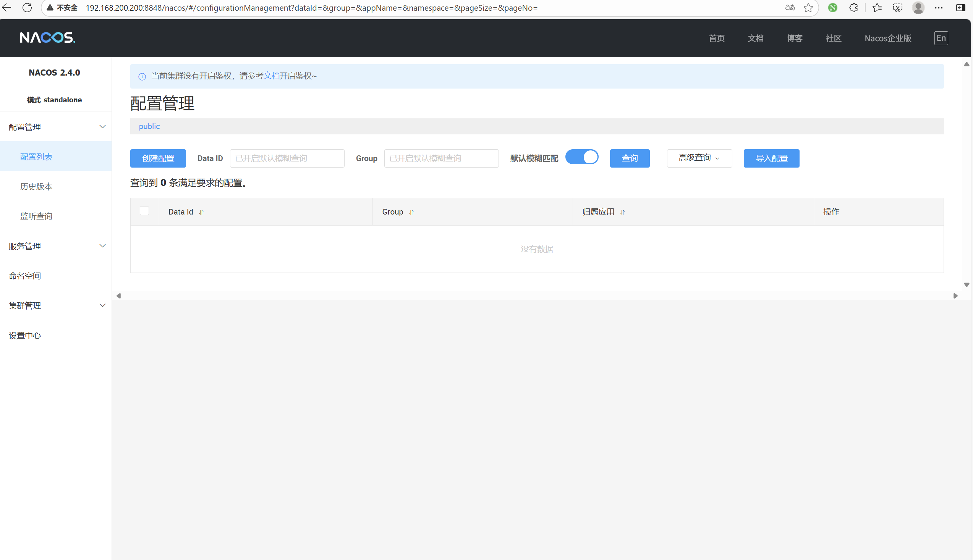The width and height of the screenshot is (973, 560).
Task: Click the Data Id column sort icon
Action: tap(201, 212)
